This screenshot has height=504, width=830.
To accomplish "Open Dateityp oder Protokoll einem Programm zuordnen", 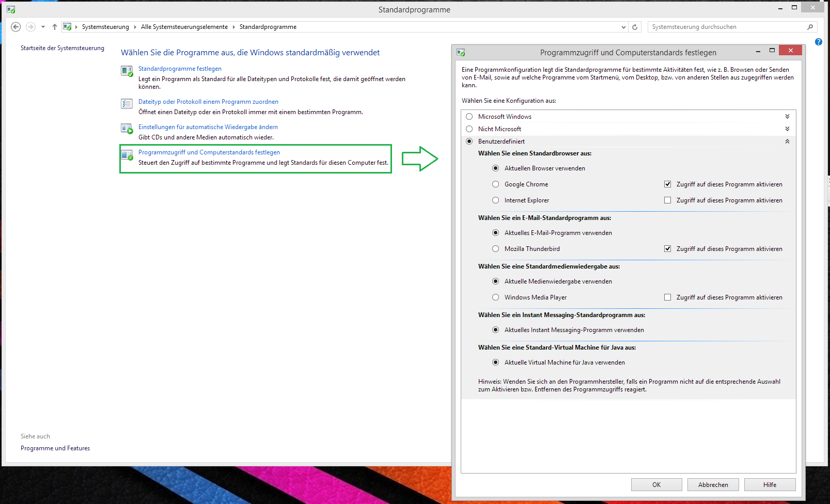I will pos(208,102).
